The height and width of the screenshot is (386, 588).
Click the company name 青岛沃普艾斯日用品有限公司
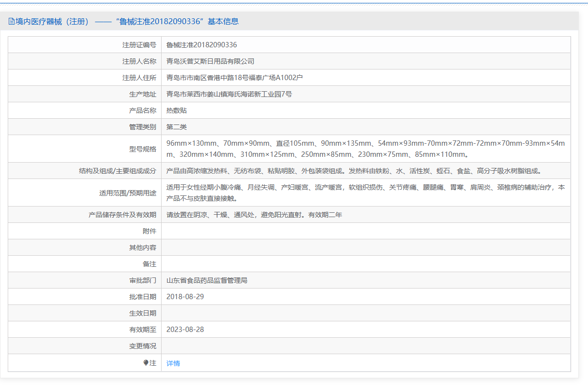210,61
